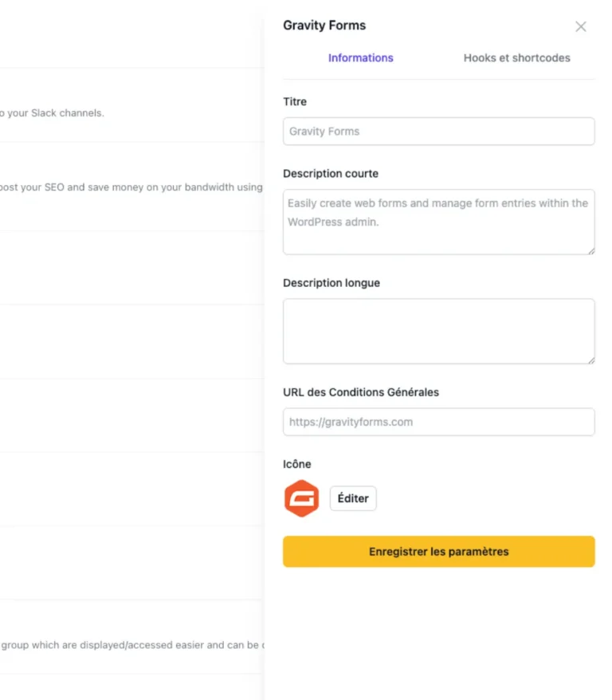This screenshot has width=612, height=700.
Task: Click the Description courte label
Action: pyautogui.click(x=331, y=174)
